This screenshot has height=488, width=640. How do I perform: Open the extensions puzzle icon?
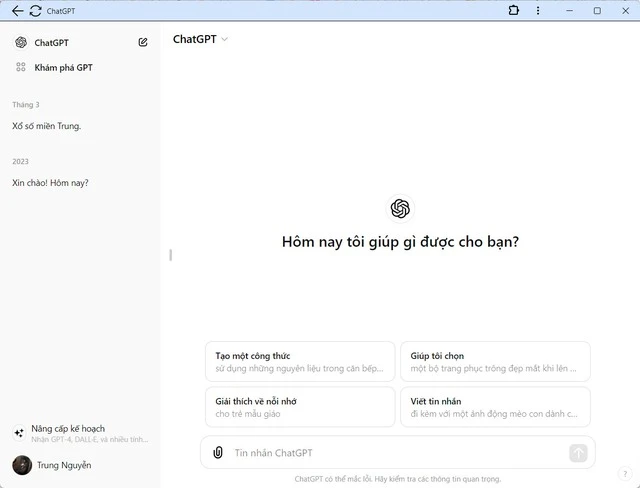point(513,10)
